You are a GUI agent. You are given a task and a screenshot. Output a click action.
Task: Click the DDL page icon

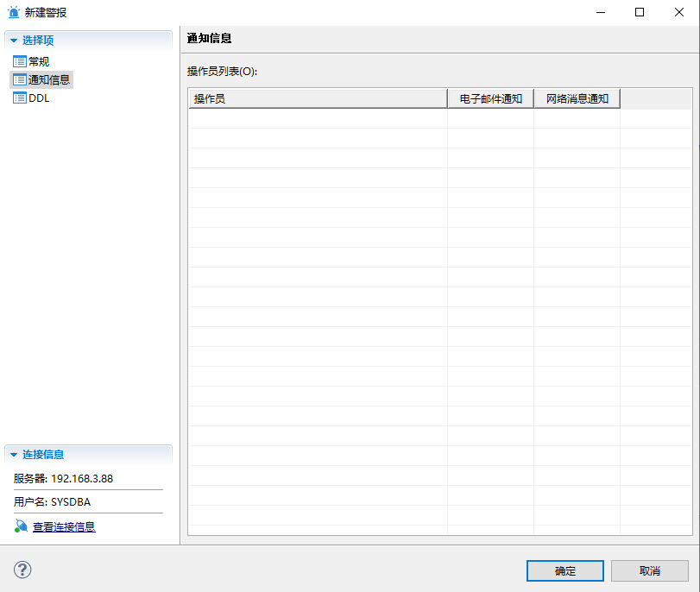[x=20, y=98]
